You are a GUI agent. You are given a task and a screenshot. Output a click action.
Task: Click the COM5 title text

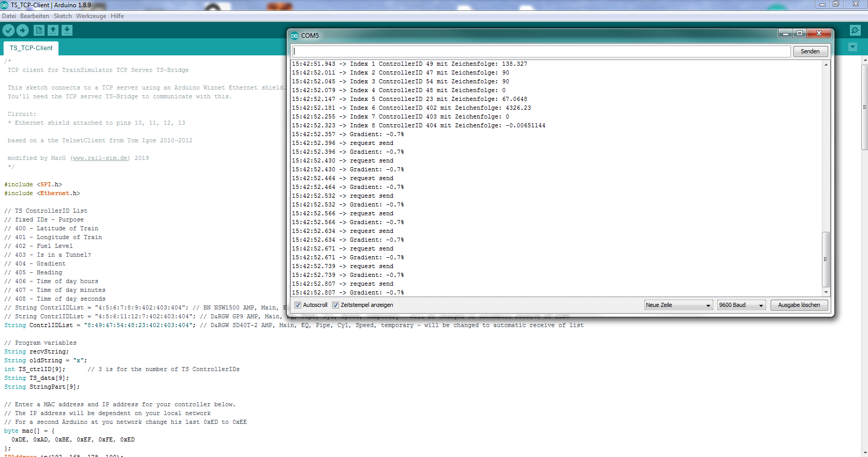coord(310,36)
